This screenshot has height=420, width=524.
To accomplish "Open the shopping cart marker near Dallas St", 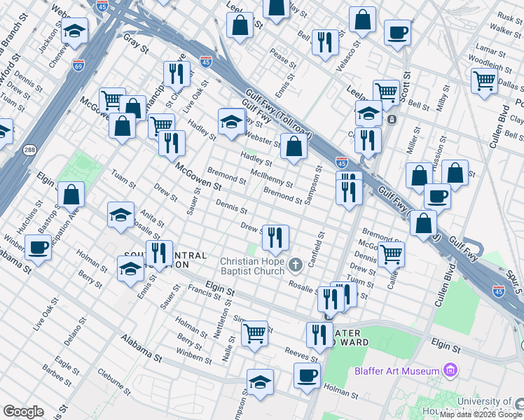I will coord(485,81).
